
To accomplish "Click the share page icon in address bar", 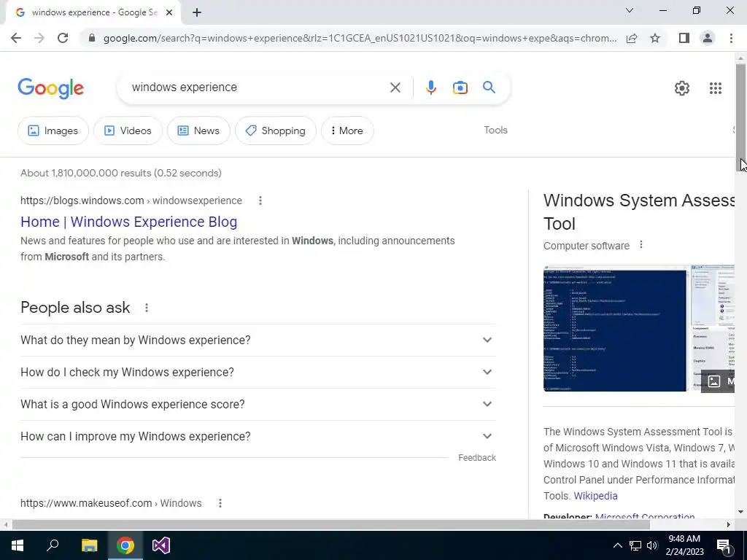I will click(x=632, y=38).
